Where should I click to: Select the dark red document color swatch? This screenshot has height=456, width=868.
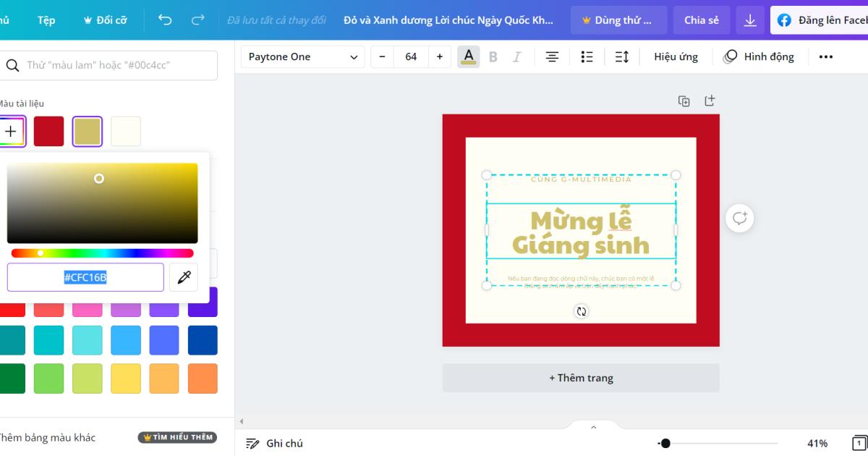48,131
